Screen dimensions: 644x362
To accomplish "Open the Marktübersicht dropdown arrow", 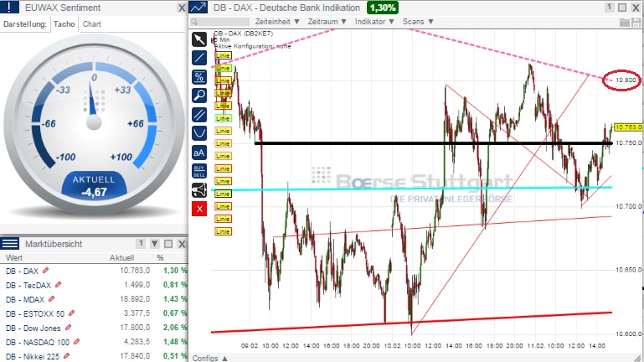I will pos(154,244).
